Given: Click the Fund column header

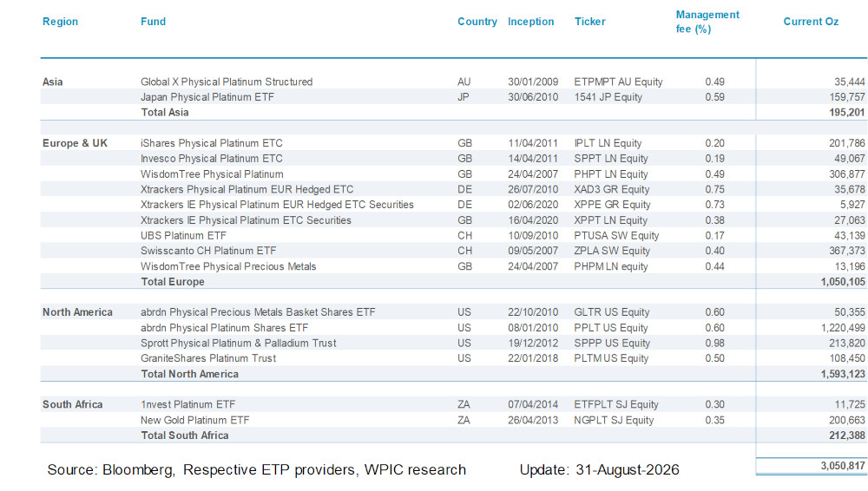Looking at the screenshot, I should click(x=153, y=22).
